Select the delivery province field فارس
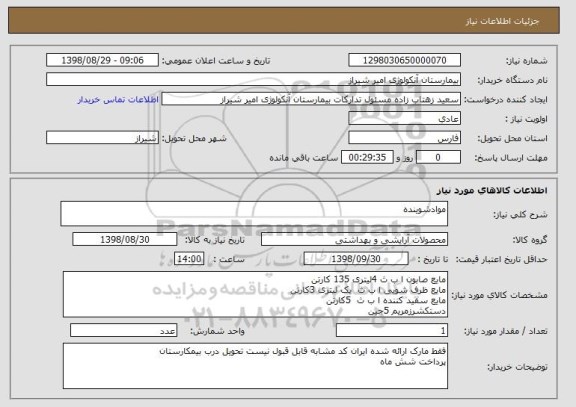The height and width of the screenshot is (407, 576). (x=404, y=138)
